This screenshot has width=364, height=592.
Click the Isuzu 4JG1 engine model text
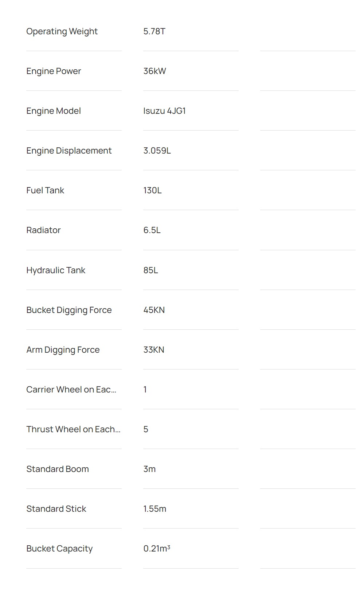tap(164, 111)
